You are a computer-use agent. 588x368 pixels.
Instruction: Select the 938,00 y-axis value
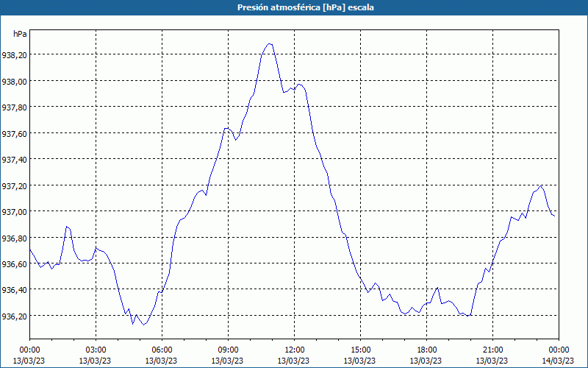[x=14, y=82]
